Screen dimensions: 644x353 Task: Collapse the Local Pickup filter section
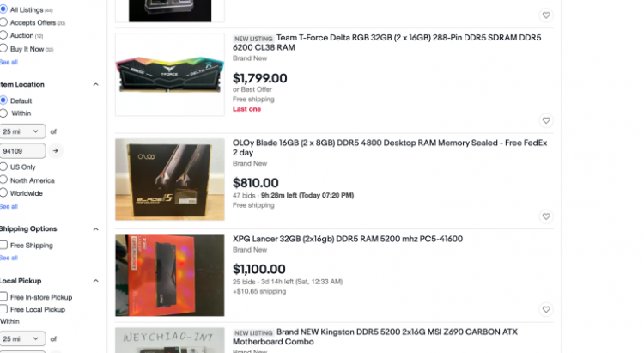95,281
